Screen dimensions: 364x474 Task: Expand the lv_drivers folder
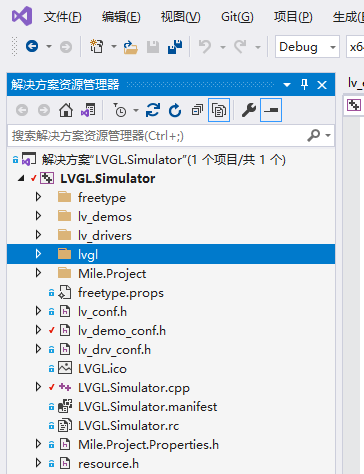click(x=38, y=235)
